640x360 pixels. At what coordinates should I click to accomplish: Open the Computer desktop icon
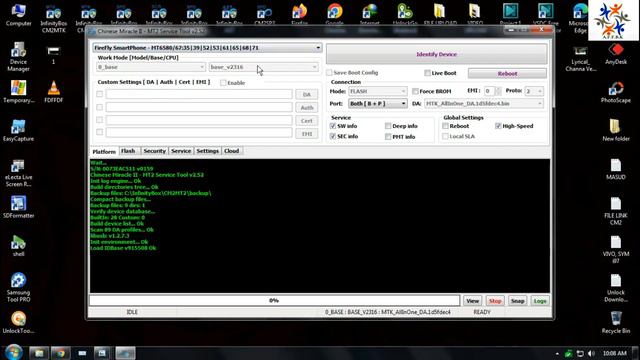click(x=18, y=15)
